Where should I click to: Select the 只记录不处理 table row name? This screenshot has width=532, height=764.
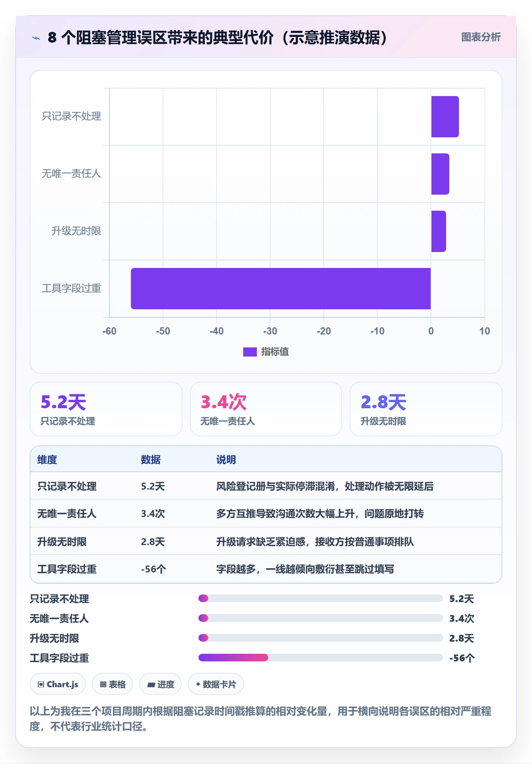click(x=67, y=486)
